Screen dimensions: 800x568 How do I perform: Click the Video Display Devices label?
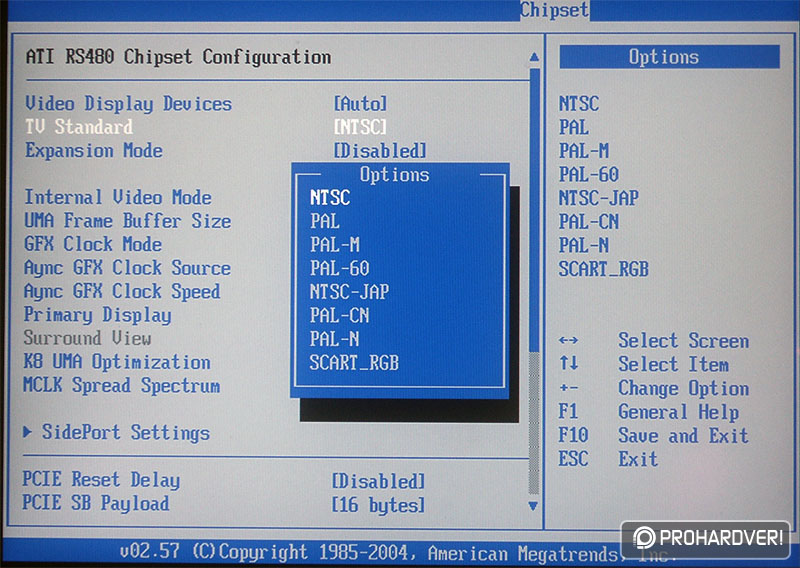129,104
